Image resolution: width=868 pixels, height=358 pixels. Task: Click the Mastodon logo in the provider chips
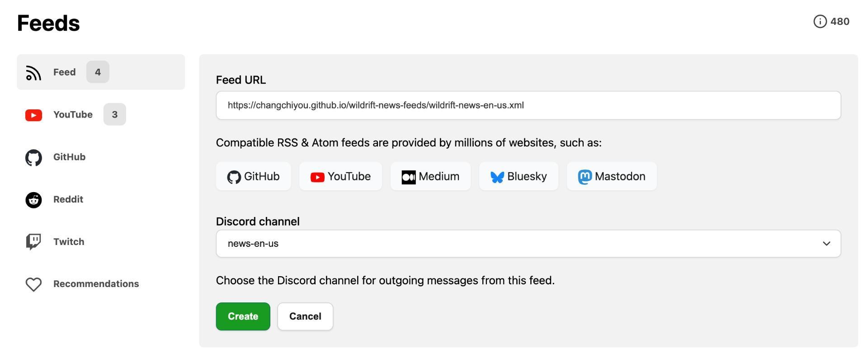tap(585, 177)
